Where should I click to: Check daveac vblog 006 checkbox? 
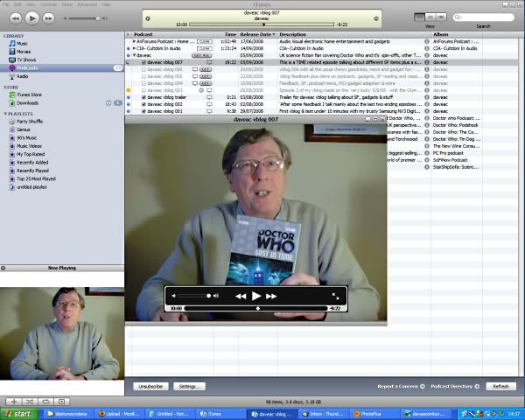coord(143,70)
